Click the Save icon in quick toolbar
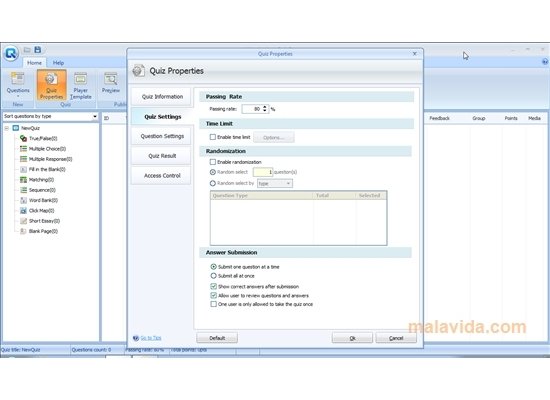The image size is (550, 400). [38, 50]
